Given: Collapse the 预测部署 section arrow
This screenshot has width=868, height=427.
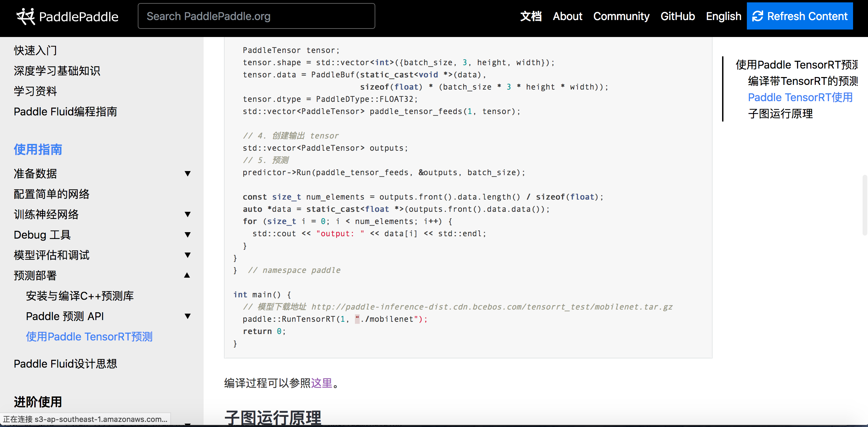Looking at the screenshot, I should click(187, 275).
